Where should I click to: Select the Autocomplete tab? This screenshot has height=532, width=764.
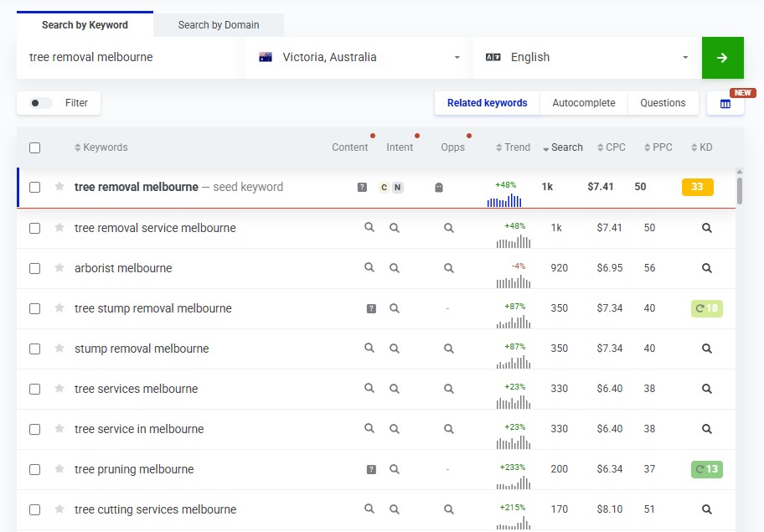pos(583,103)
